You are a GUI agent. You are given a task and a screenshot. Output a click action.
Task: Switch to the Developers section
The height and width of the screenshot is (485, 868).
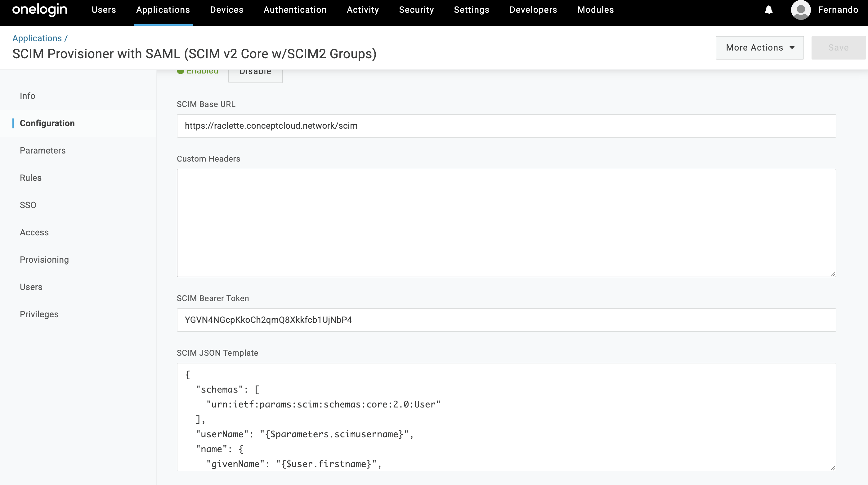pos(533,10)
